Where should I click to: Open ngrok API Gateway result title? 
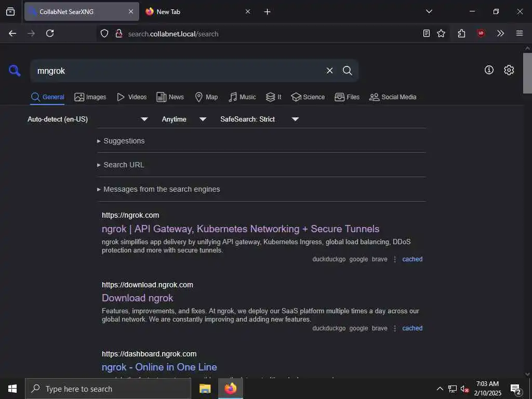[x=241, y=229]
